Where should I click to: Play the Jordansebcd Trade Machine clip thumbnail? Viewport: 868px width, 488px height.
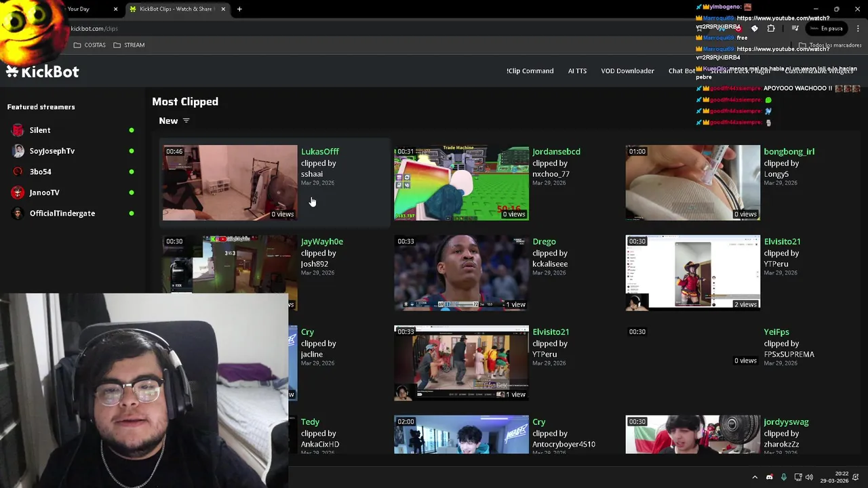[x=461, y=183]
